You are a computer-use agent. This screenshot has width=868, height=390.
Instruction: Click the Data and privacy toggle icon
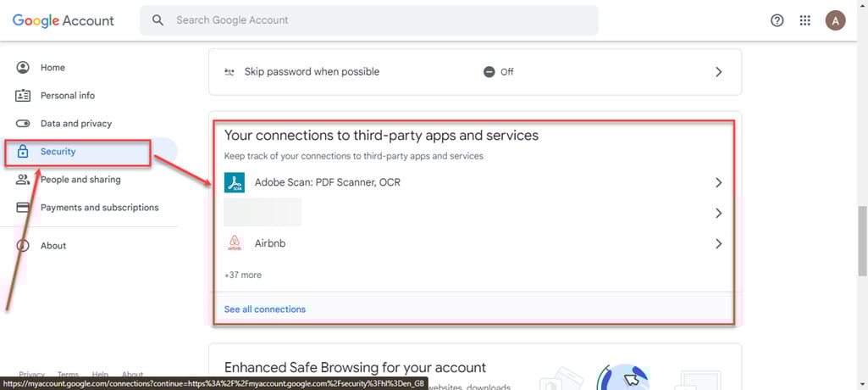[23, 124]
